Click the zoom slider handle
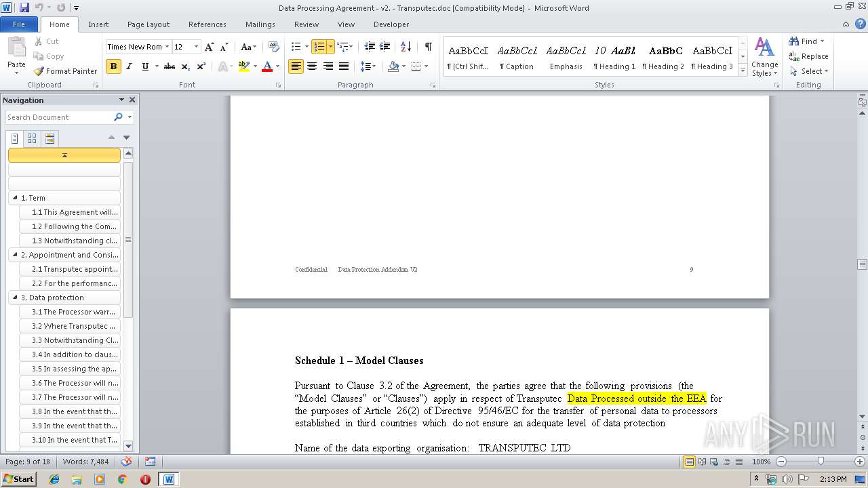This screenshot has height=488, width=868. (821, 462)
